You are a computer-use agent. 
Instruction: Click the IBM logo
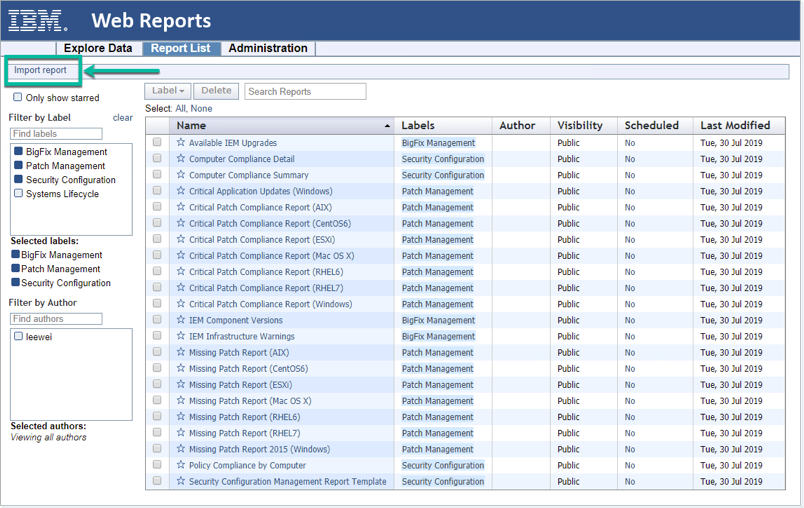pyautogui.click(x=37, y=21)
